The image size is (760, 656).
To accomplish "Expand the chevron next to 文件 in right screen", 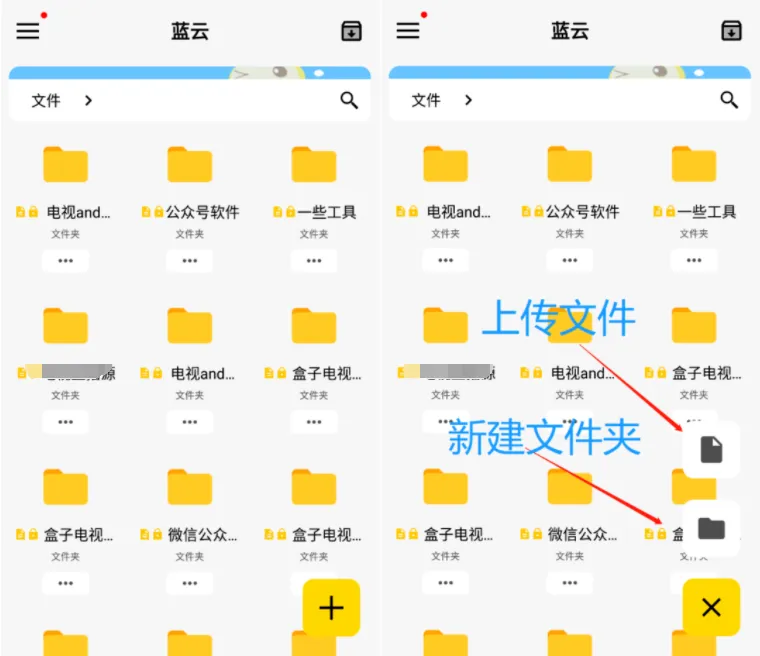I will pyautogui.click(x=468, y=100).
